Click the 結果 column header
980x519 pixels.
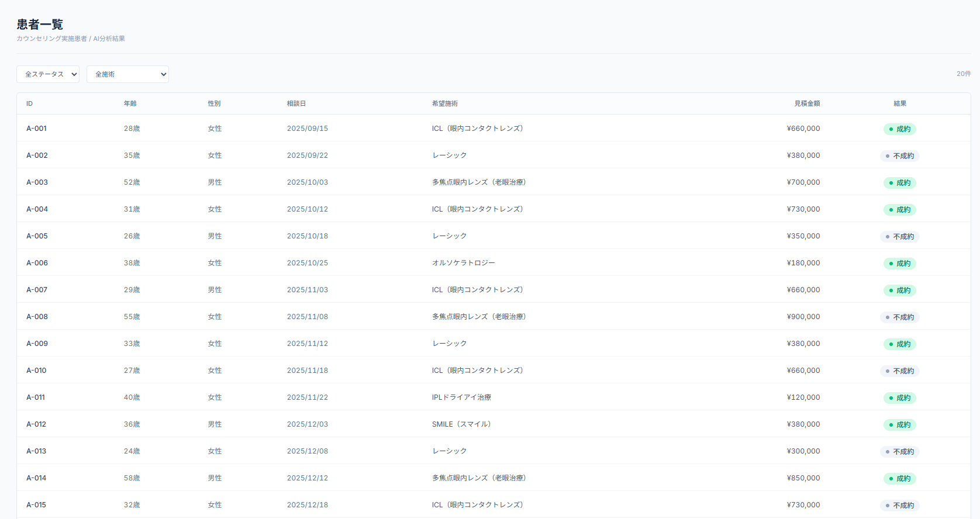(899, 103)
